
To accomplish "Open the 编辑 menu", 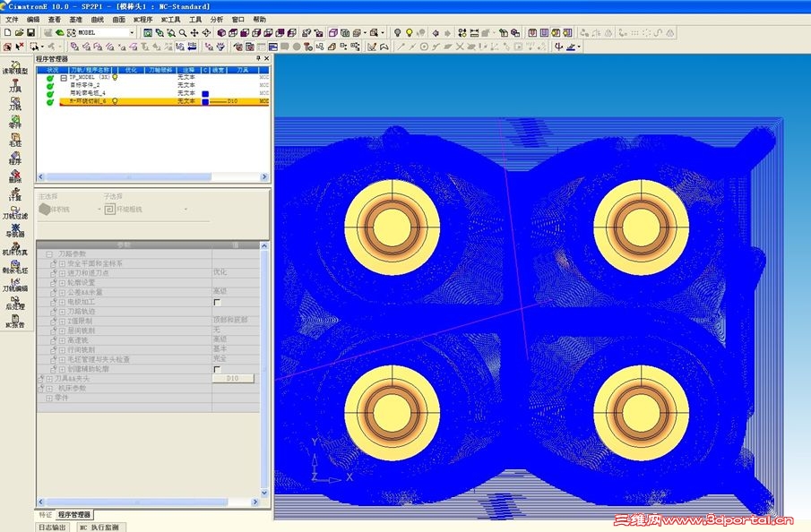I will [33, 19].
